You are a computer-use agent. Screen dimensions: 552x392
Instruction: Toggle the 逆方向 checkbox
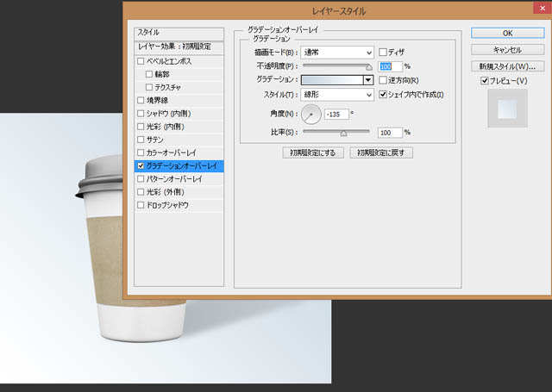[383, 79]
